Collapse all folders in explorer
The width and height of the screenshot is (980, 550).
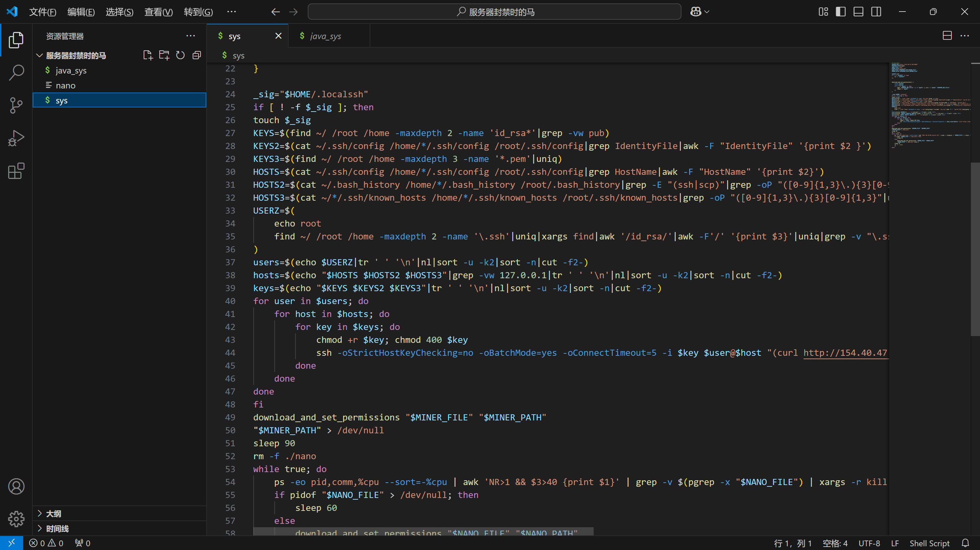[197, 55]
